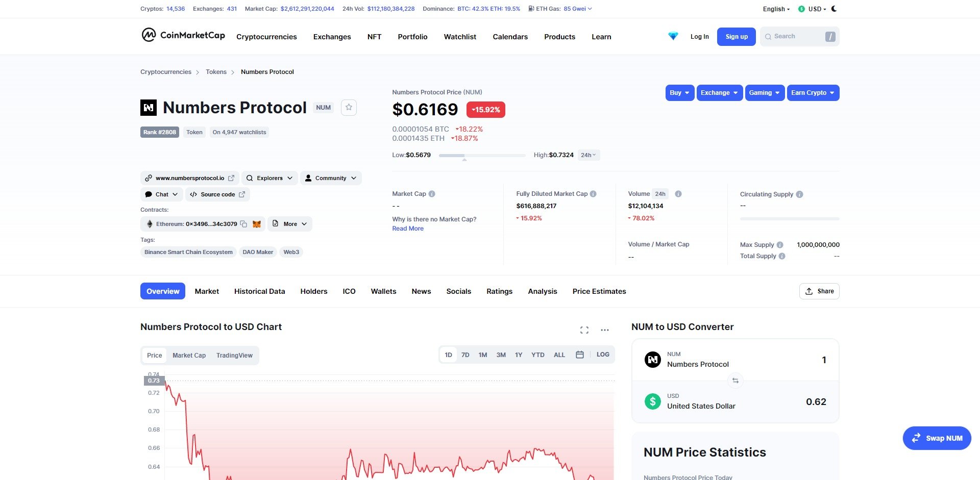Open Gaming dropdown
Screen dimensions: 980x480
(765, 93)
